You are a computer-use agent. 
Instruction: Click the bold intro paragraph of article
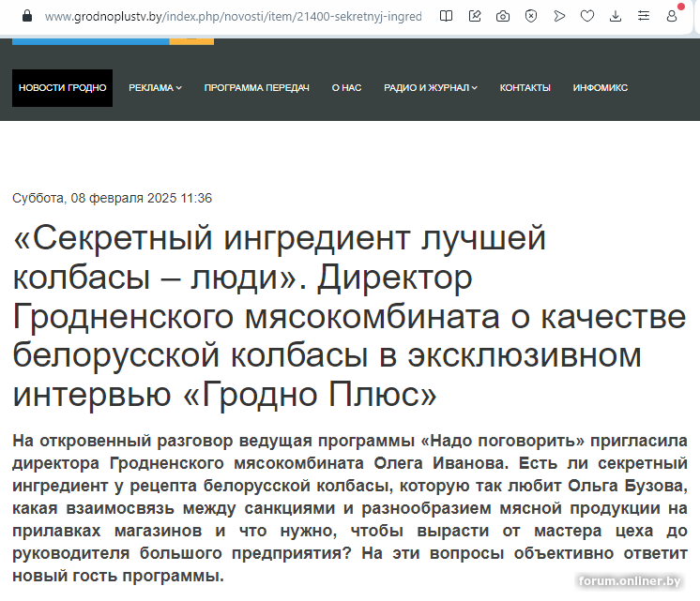click(x=350, y=508)
